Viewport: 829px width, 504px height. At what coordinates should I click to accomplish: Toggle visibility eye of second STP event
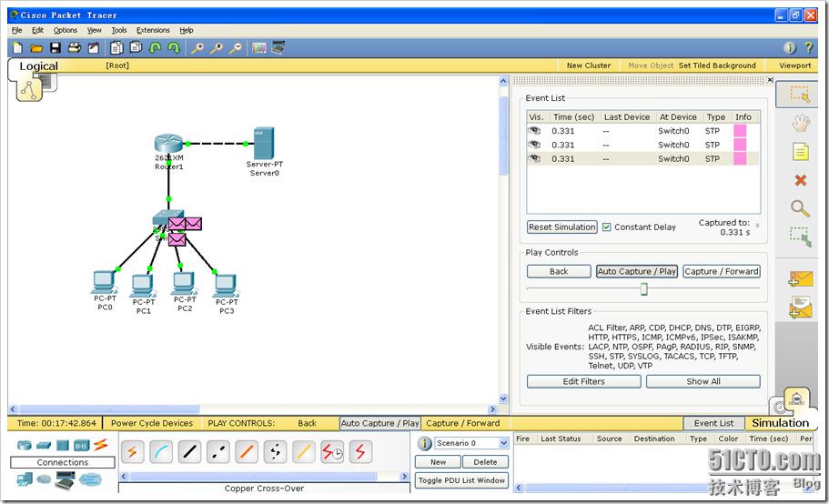(x=534, y=145)
